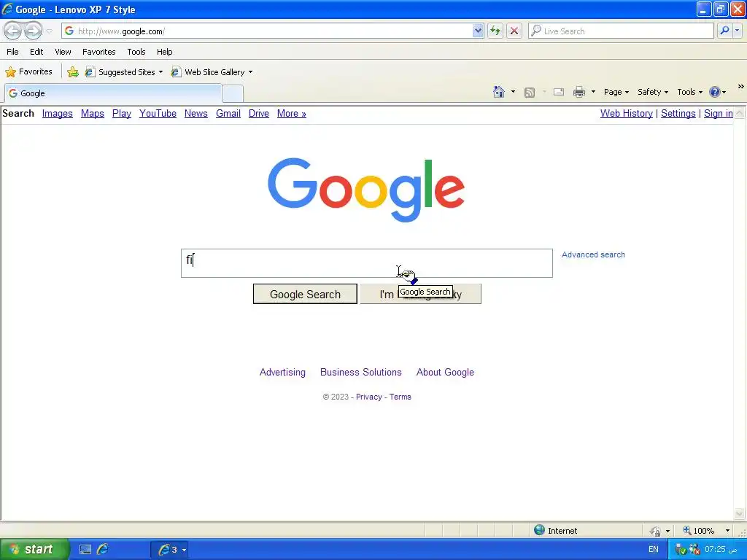The image size is (747, 560).
Task: Open the Favorites star button
Action: [x=28, y=72]
